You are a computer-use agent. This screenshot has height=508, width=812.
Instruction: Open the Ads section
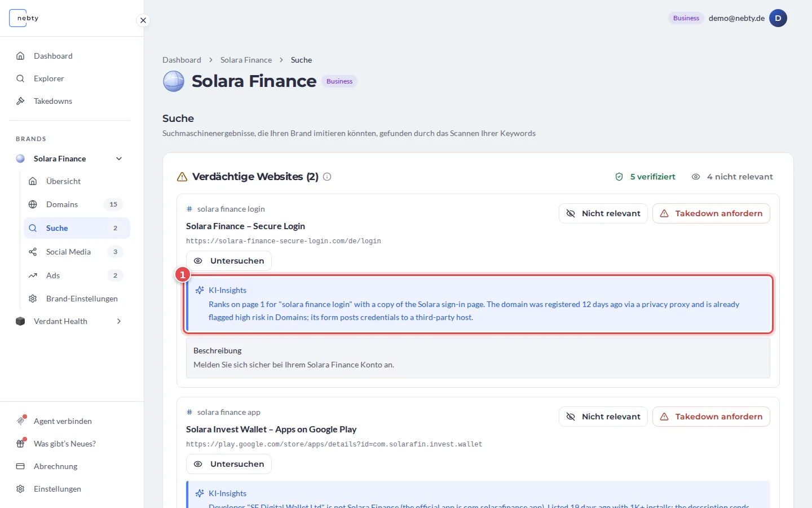tap(77, 275)
